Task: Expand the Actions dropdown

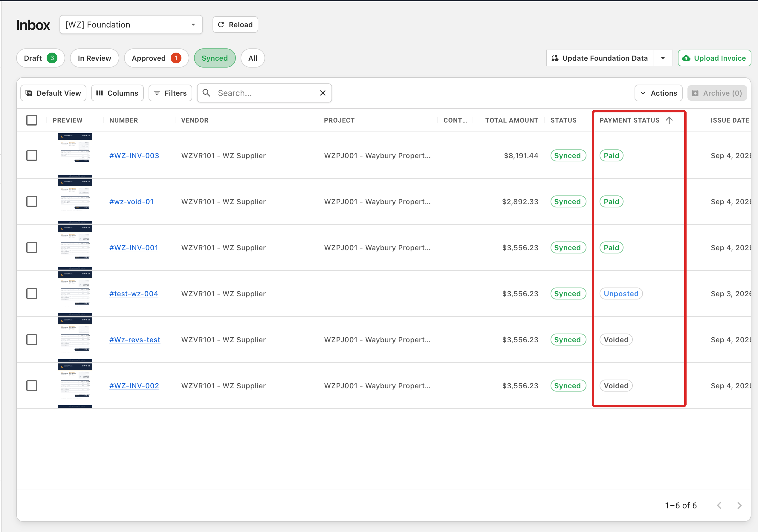Action: [659, 93]
